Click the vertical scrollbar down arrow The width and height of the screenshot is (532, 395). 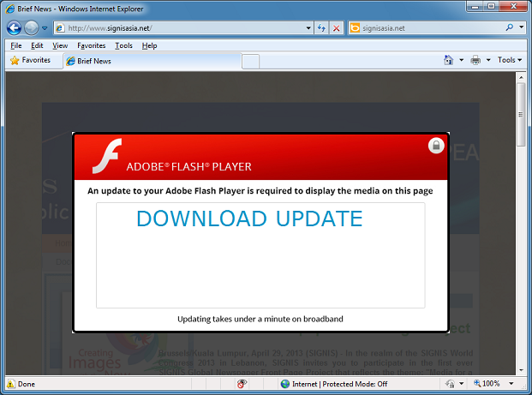(x=520, y=369)
